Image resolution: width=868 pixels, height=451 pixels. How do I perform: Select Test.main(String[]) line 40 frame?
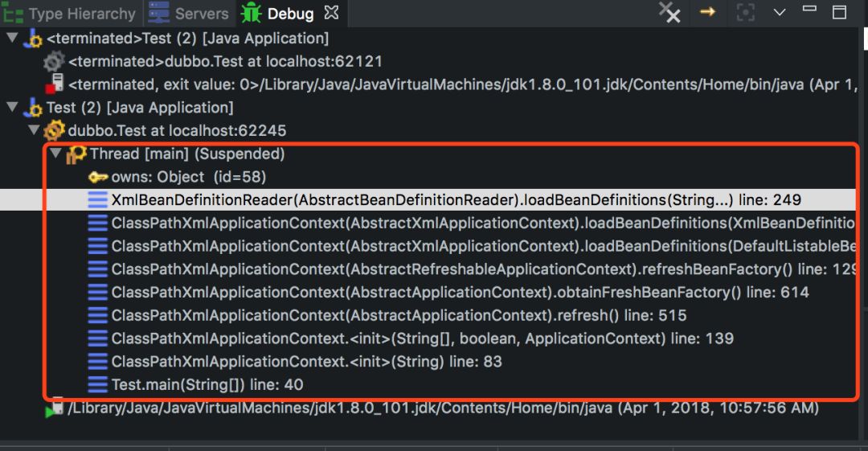207,385
